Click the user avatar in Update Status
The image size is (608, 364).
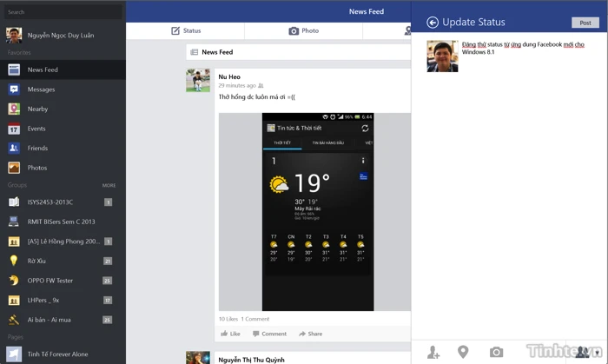coord(442,56)
